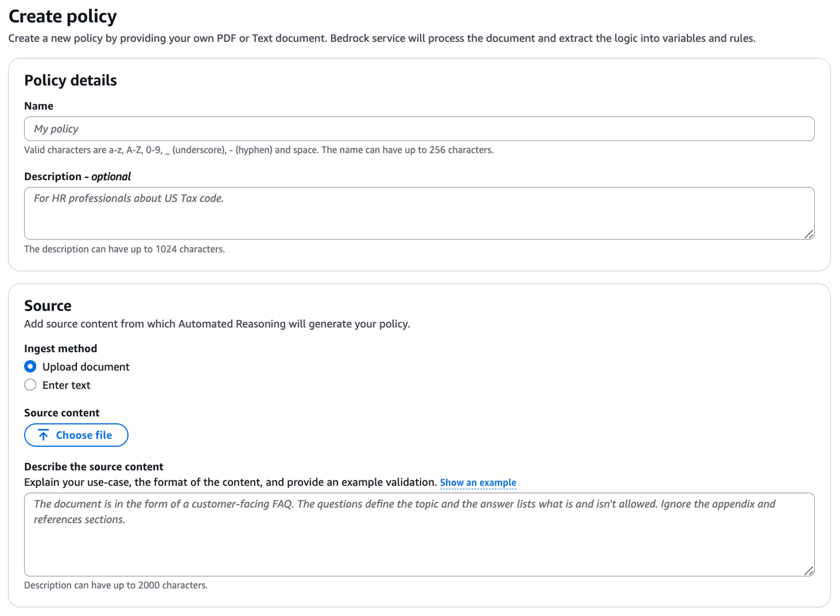Image resolution: width=840 pixels, height=616 pixels.
Task: Click the Policy details section heading
Action: coord(70,80)
